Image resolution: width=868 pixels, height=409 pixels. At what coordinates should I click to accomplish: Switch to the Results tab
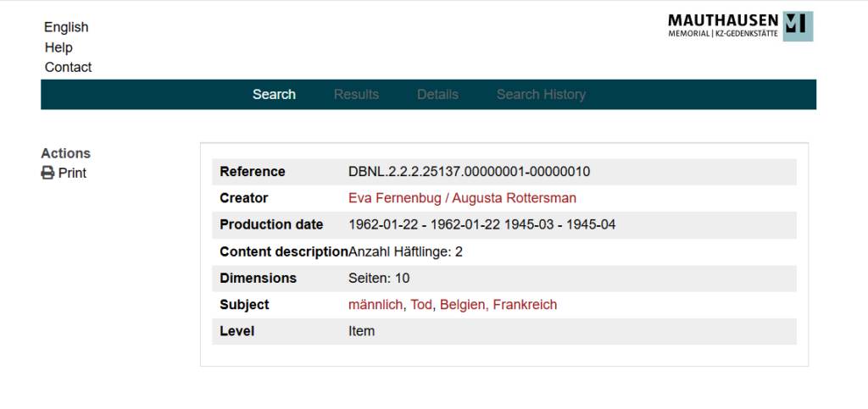pos(357,95)
